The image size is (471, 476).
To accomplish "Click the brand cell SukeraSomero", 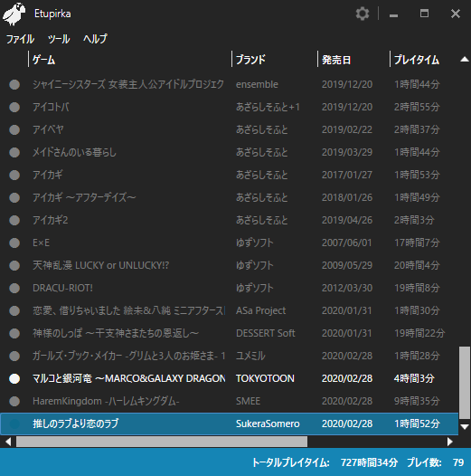I will [x=268, y=424].
